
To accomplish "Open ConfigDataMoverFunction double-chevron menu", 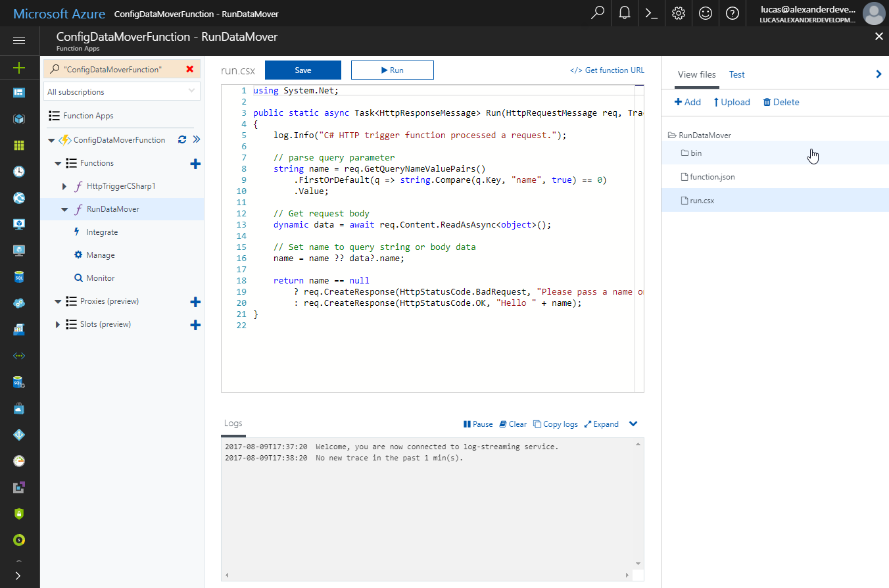I will tap(196, 139).
